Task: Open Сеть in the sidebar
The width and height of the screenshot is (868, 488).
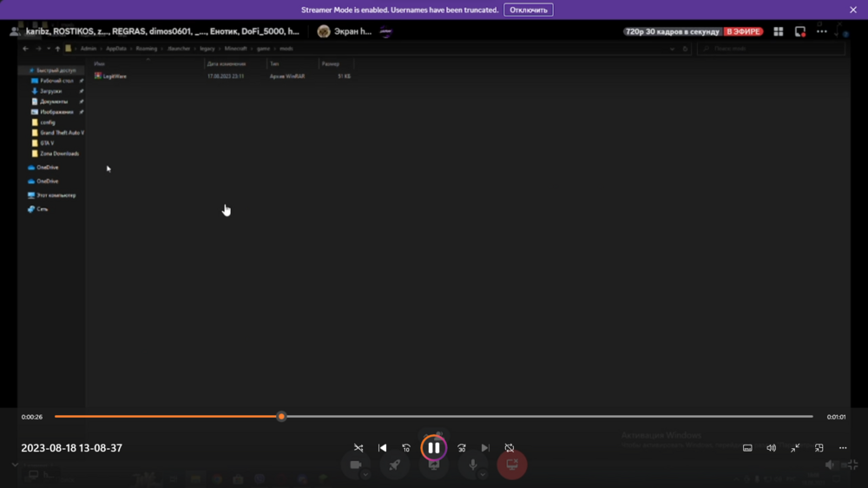Action: pyautogui.click(x=42, y=209)
